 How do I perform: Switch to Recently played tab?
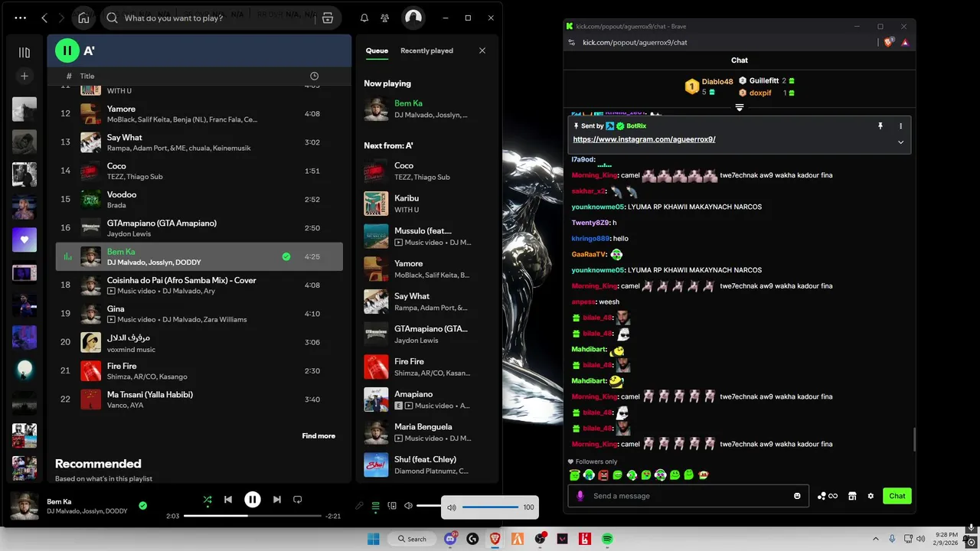pos(426,51)
